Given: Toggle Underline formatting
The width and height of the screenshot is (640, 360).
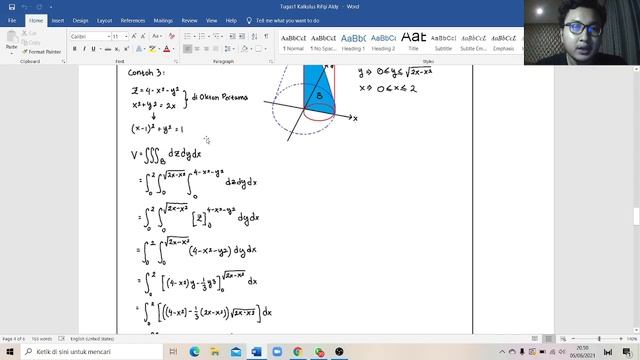Looking at the screenshot, I should tap(93, 49).
